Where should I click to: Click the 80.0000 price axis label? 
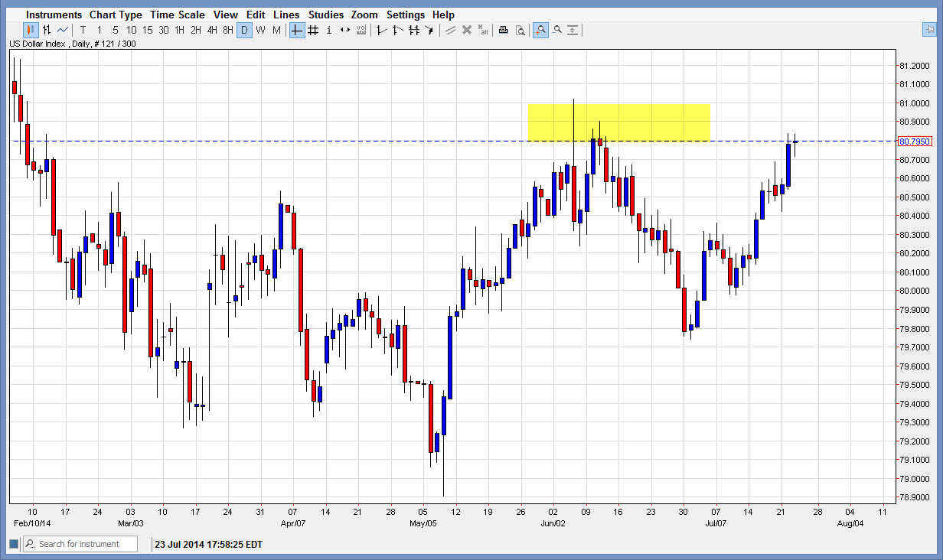pos(915,291)
